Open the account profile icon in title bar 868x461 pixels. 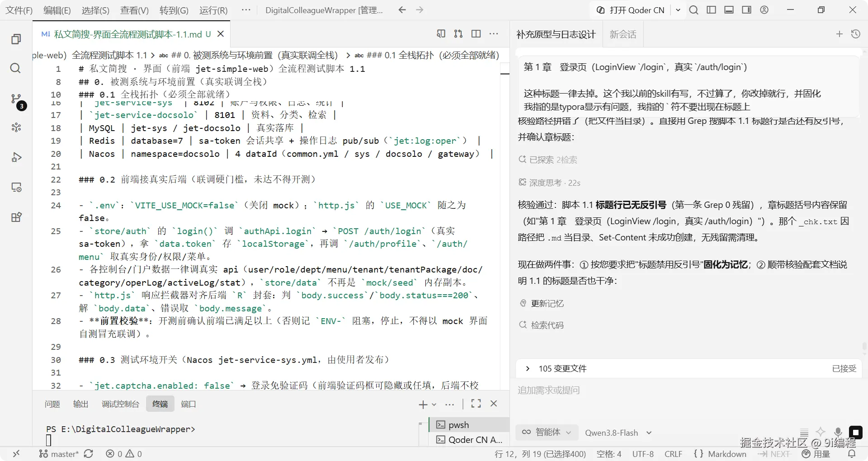click(764, 10)
